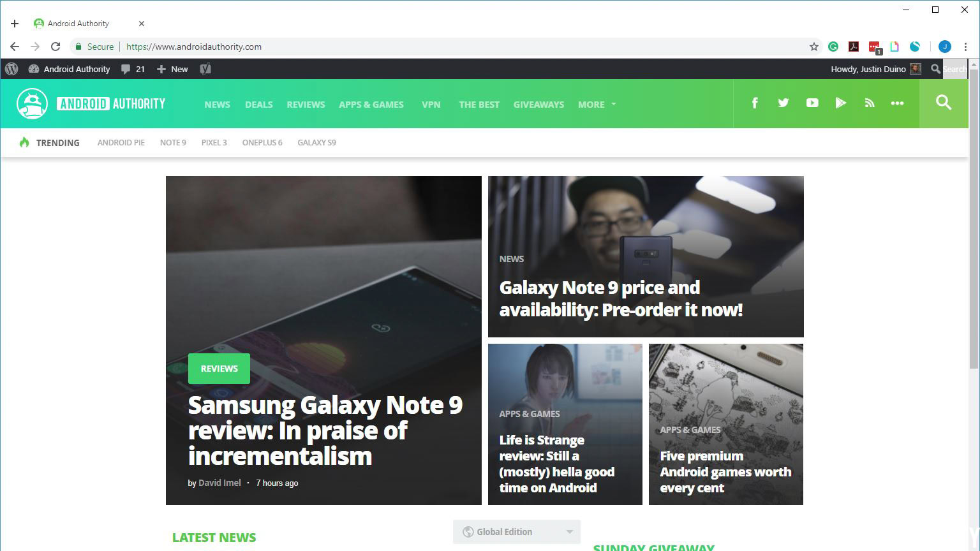Click the address bar URL field
Image resolution: width=980 pixels, height=551 pixels.
pyautogui.click(x=447, y=47)
